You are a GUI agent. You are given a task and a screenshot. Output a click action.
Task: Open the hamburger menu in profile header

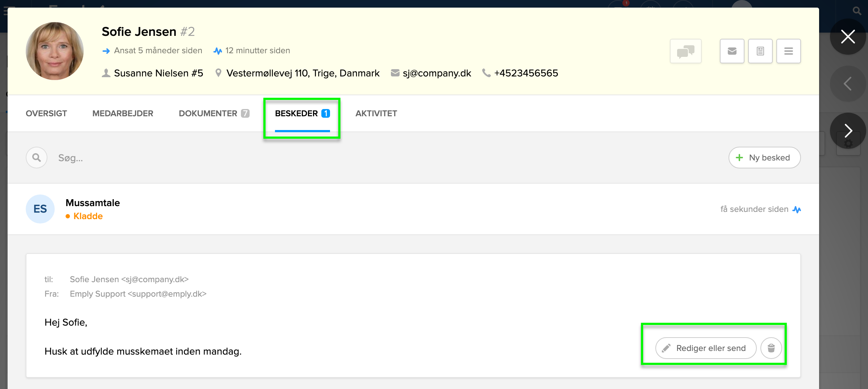tap(788, 51)
